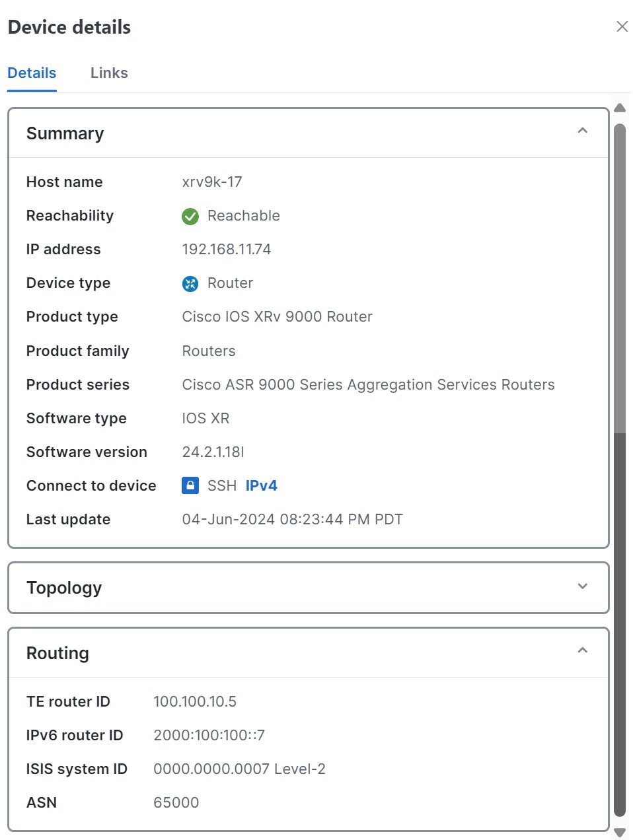Open the IPv4 SSH connection link

tap(262, 485)
